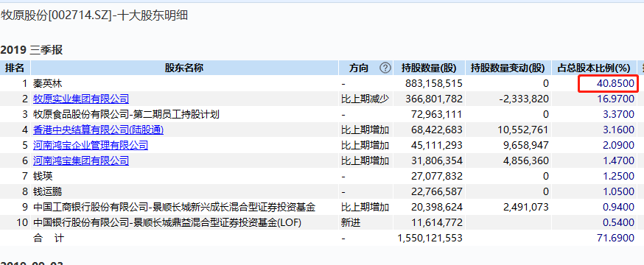Sort by the 持股数量(股) column header
This screenshot has height=265, width=644.
429,68
